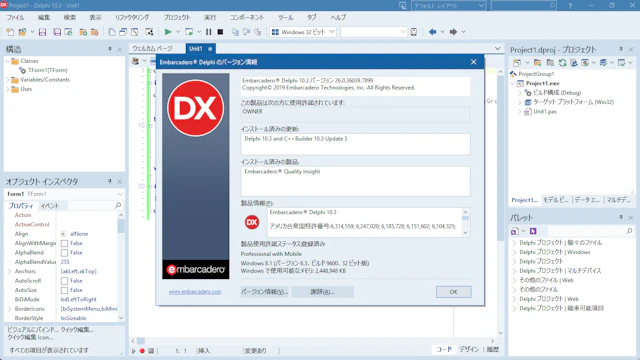Open the Windows 32-bit platform dropdown
Image resolution: width=640 pixels, height=360 pixels.
click(x=332, y=32)
